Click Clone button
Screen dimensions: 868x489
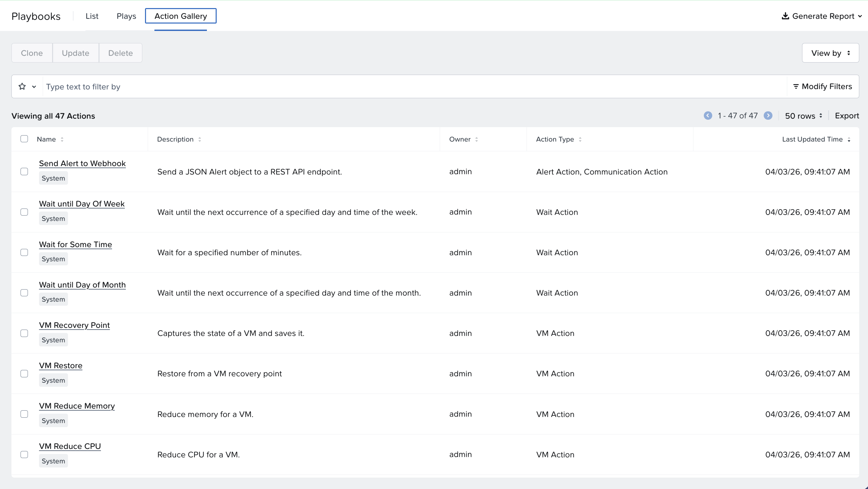tap(32, 53)
